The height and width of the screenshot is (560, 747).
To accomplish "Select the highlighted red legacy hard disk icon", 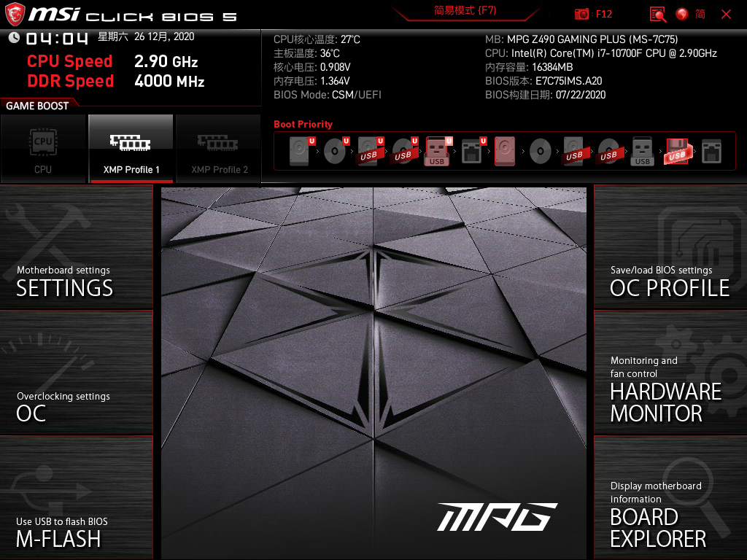I will coord(505,152).
